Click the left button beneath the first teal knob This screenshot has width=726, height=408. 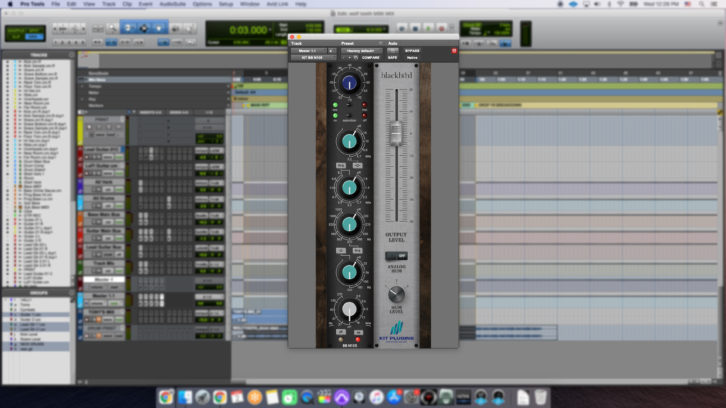coord(341,165)
